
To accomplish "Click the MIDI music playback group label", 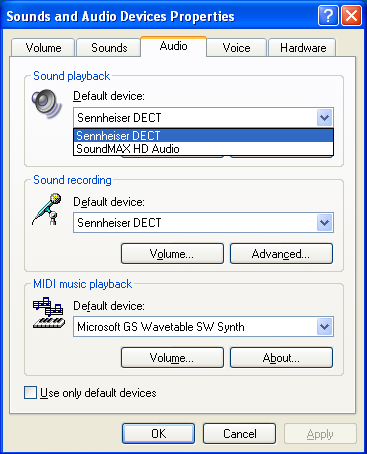I will [83, 284].
